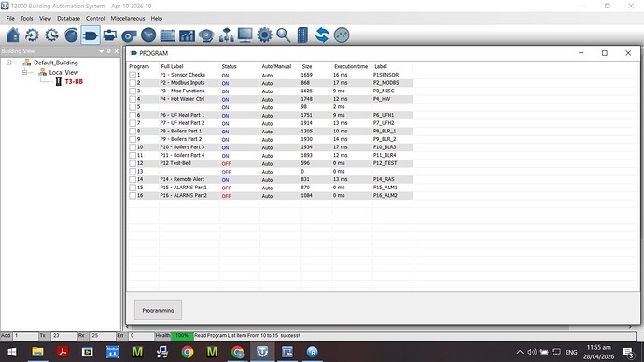Open Google Chrome from the taskbar
This screenshot has height=362, width=644.
click(188, 352)
